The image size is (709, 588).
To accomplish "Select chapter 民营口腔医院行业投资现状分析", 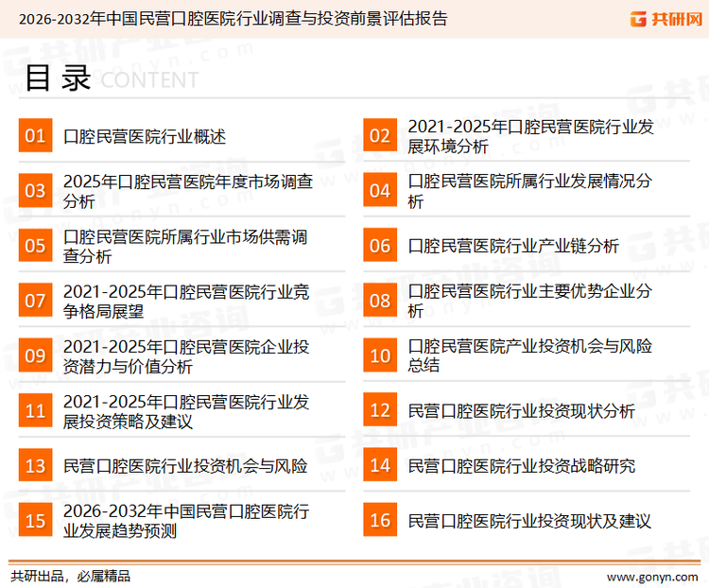I will click(x=521, y=411).
